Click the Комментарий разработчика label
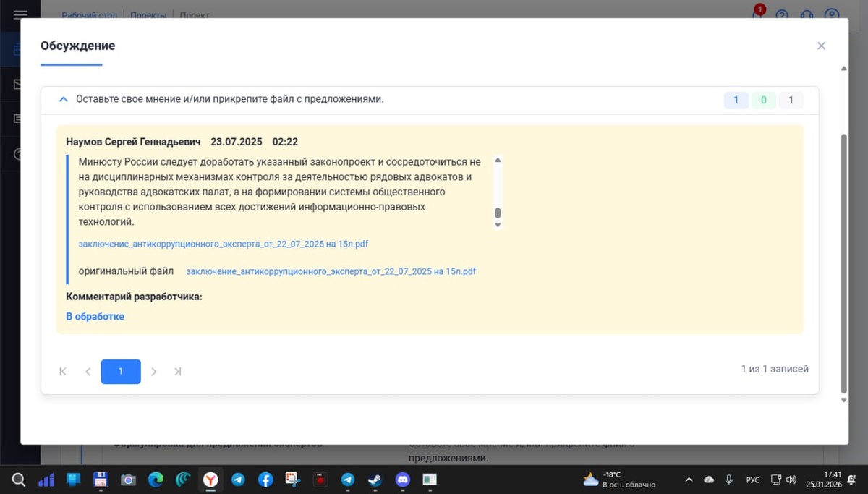 134,297
